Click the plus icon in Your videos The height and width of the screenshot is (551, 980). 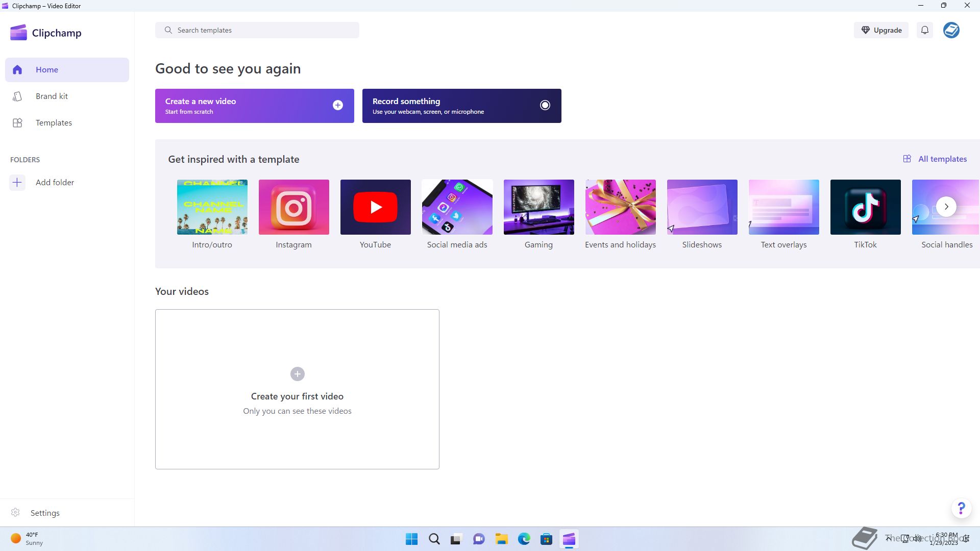point(298,374)
